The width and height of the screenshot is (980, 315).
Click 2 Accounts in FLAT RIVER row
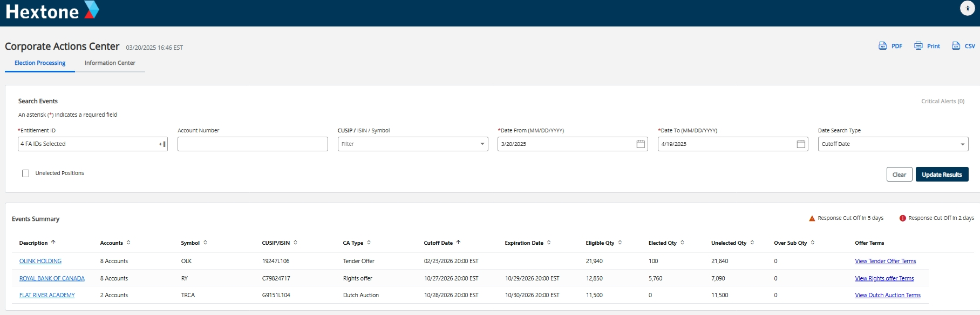(x=114, y=295)
